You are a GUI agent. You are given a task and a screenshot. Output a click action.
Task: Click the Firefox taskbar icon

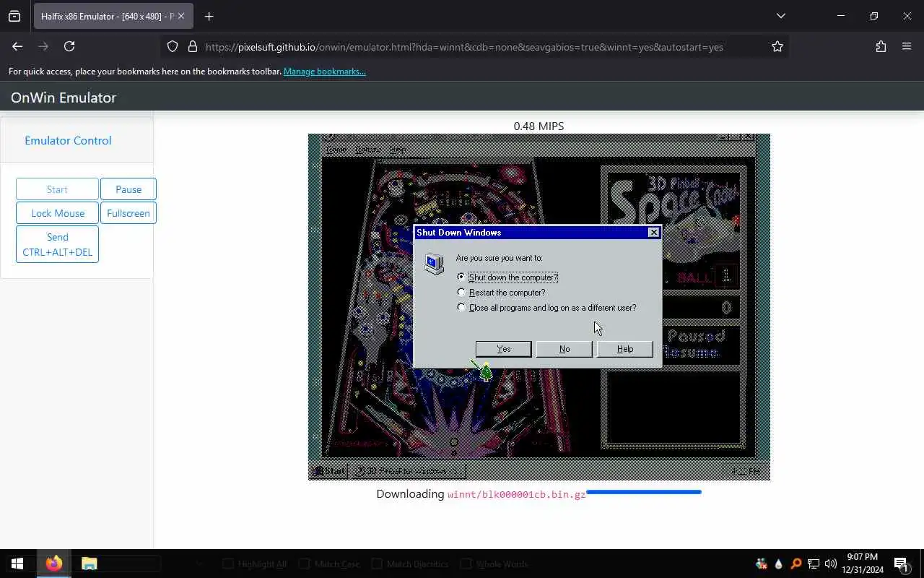53,564
